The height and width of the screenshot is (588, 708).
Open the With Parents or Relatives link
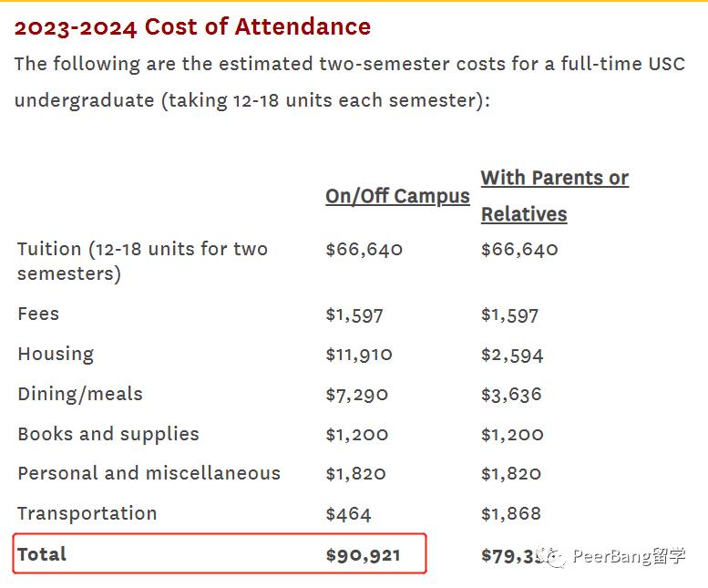(x=554, y=196)
